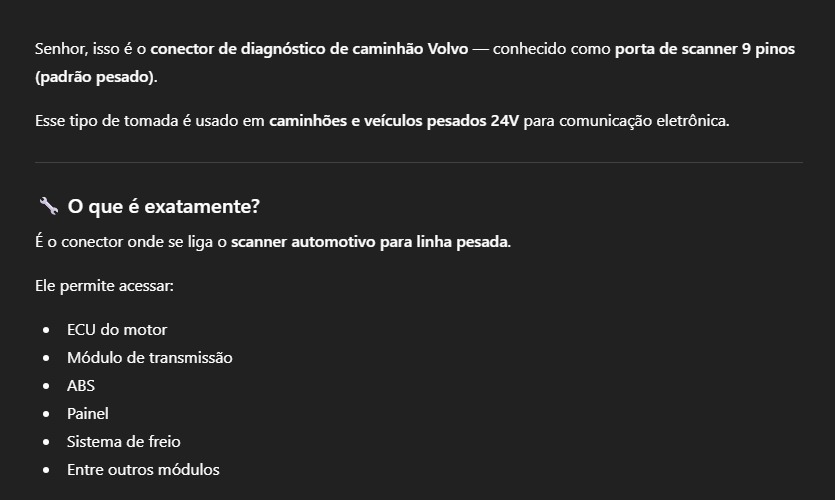This screenshot has width=835, height=500.
Task: Click the line "Ele permite acessar:"
Action: pyautogui.click(x=104, y=286)
